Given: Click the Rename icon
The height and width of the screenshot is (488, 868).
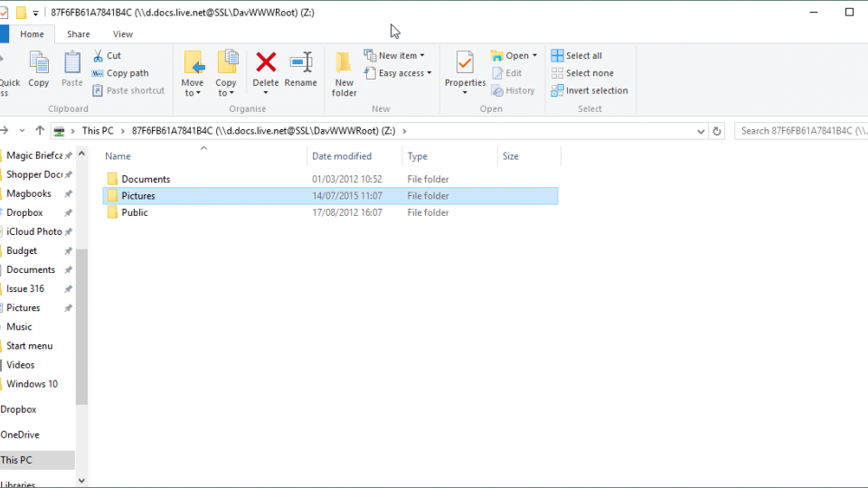Looking at the screenshot, I should 300,63.
